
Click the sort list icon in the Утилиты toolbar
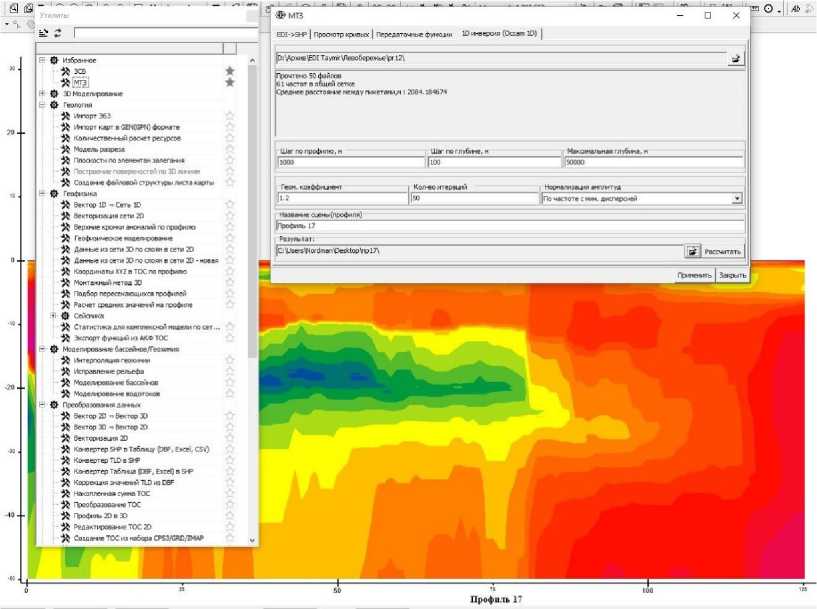click(x=44, y=33)
